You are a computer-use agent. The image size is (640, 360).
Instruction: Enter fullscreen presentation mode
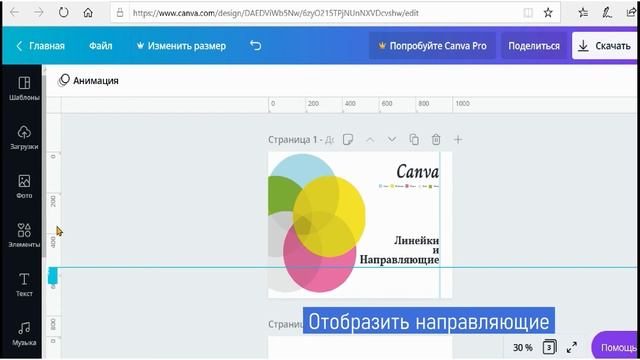pos(572,347)
